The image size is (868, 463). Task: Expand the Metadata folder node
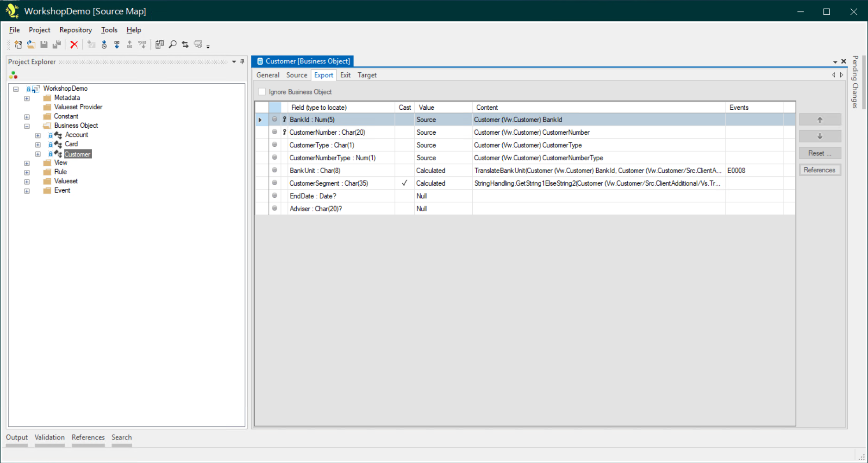26,98
